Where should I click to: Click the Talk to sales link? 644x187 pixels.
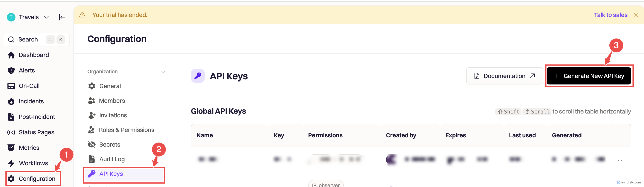point(610,15)
